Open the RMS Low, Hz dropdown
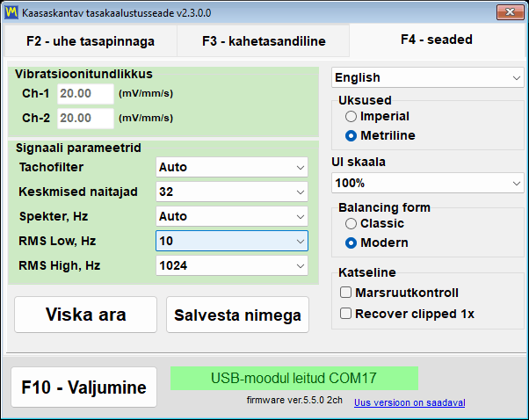This screenshot has width=529, height=420. coord(232,241)
